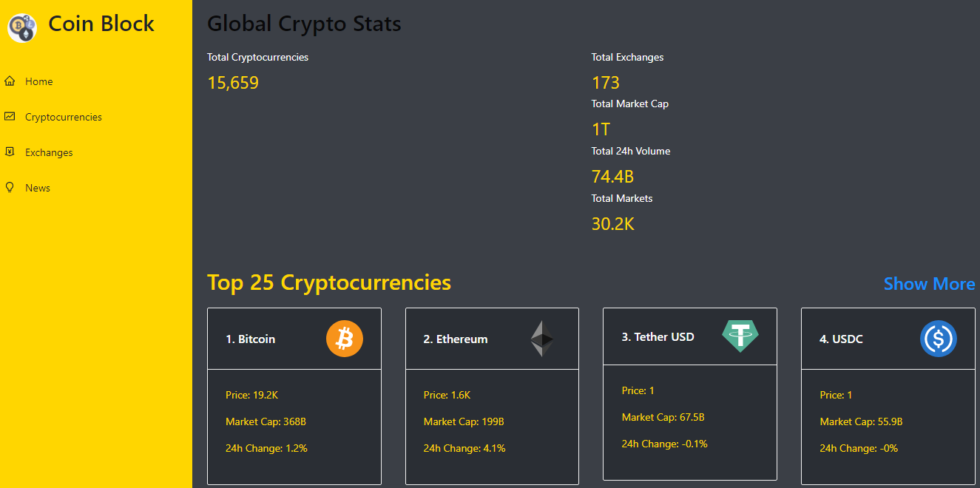Click the News lightbulb icon
This screenshot has height=488, width=980.
10,187
